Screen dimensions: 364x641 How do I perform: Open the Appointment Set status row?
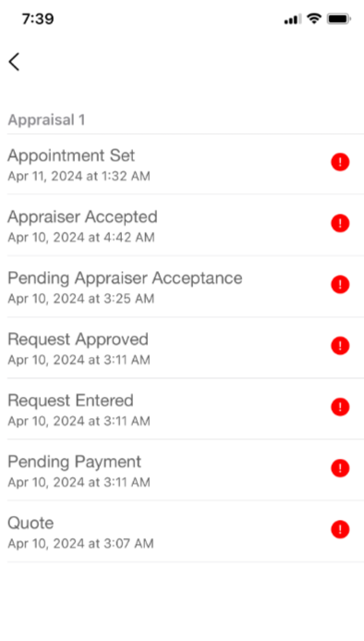[x=186, y=165]
